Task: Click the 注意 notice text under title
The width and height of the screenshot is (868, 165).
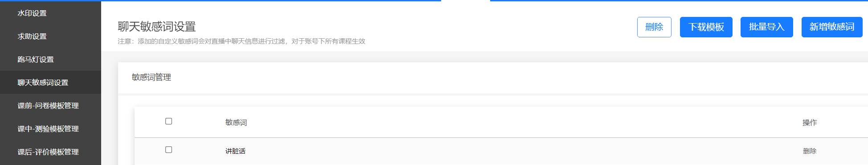Action: [242, 41]
